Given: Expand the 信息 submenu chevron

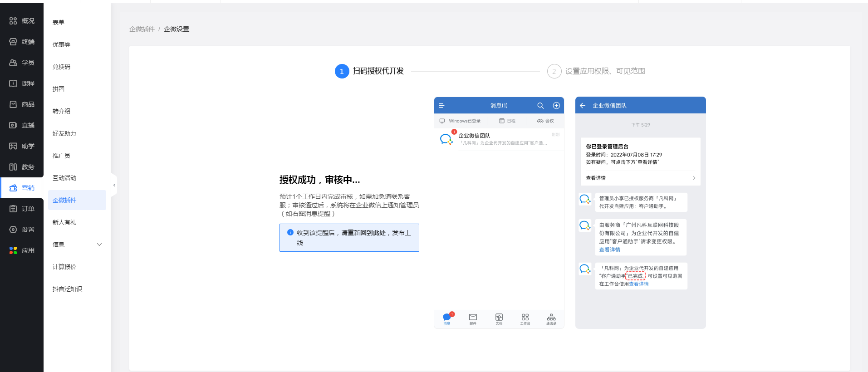Looking at the screenshot, I should 99,245.
